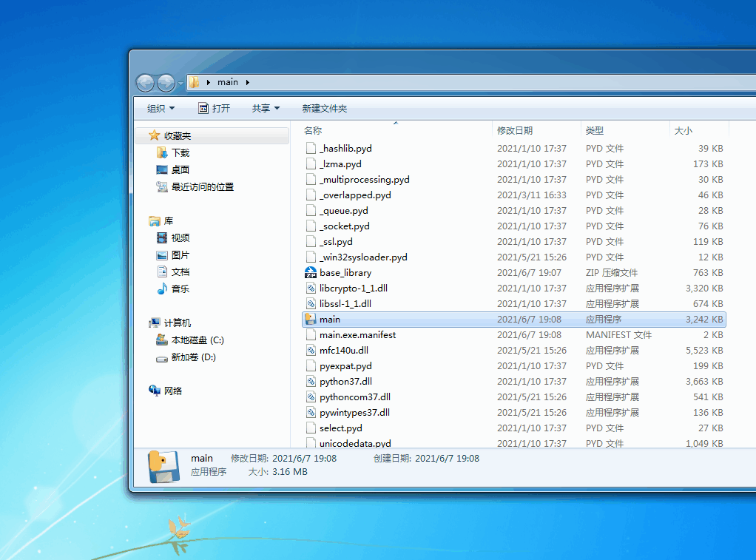Sort by the 类型 column header
The image size is (756, 560).
click(x=595, y=131)
